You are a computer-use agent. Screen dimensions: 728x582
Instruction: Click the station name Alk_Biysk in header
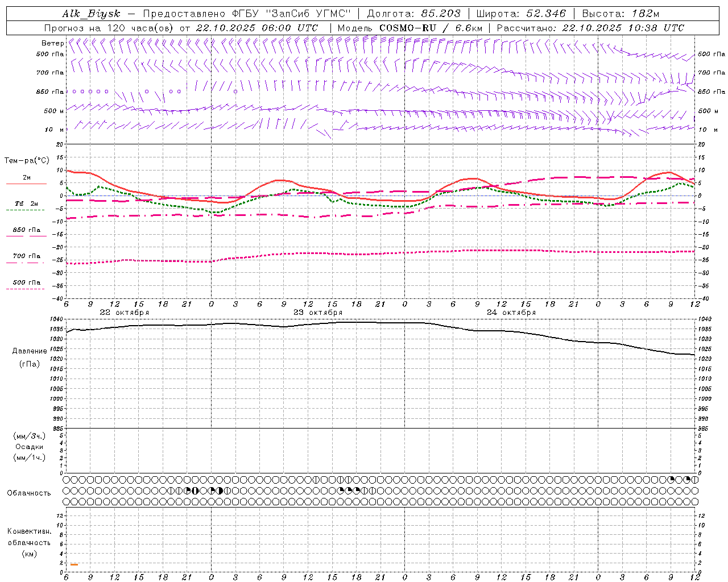(x=91, y=14)
